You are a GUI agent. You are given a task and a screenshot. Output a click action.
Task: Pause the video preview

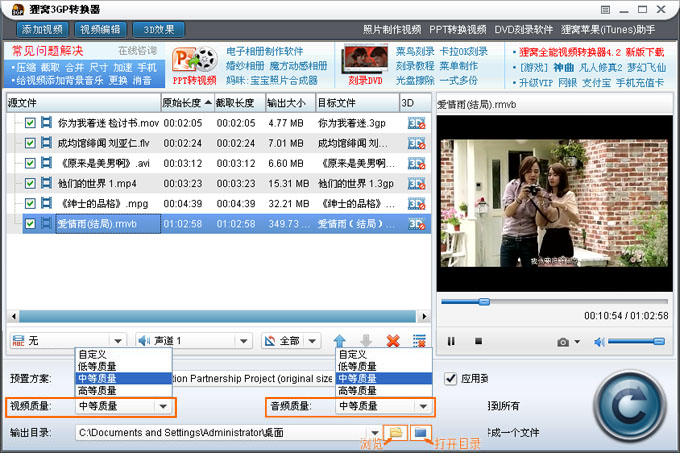point(451,342)
